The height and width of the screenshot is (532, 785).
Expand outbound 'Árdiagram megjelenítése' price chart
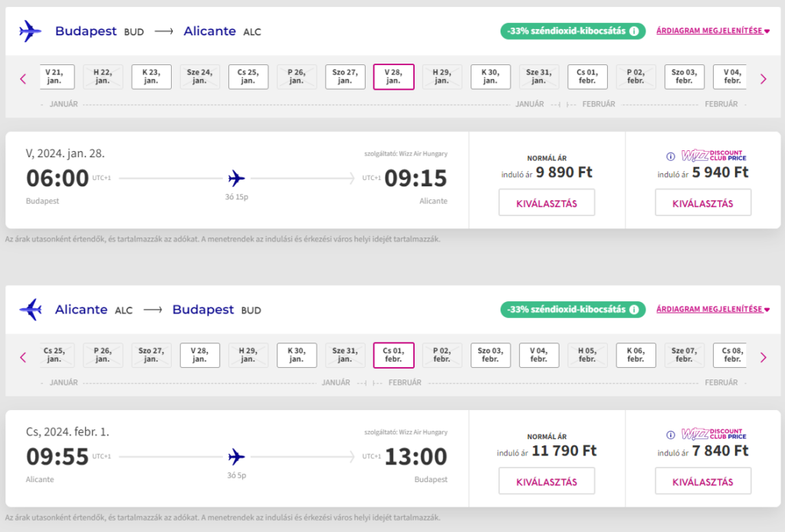click(x=713, y=31)
